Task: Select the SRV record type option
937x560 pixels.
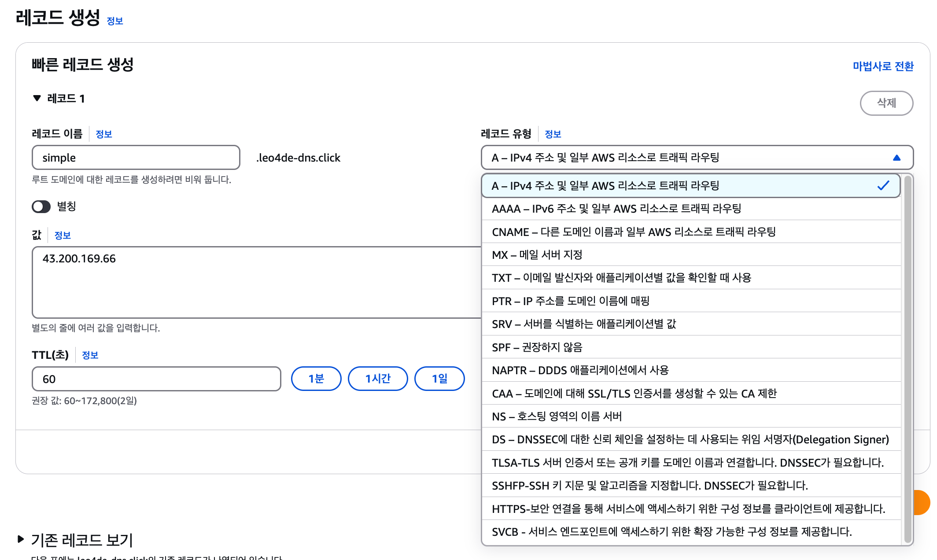Action: (583, 324)
